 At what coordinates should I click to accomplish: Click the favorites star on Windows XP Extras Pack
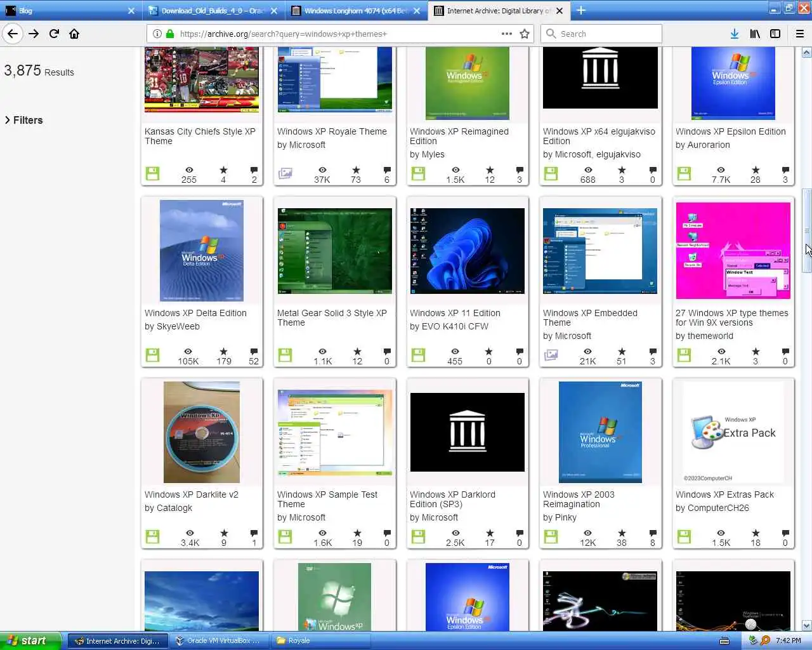(756, 533)
